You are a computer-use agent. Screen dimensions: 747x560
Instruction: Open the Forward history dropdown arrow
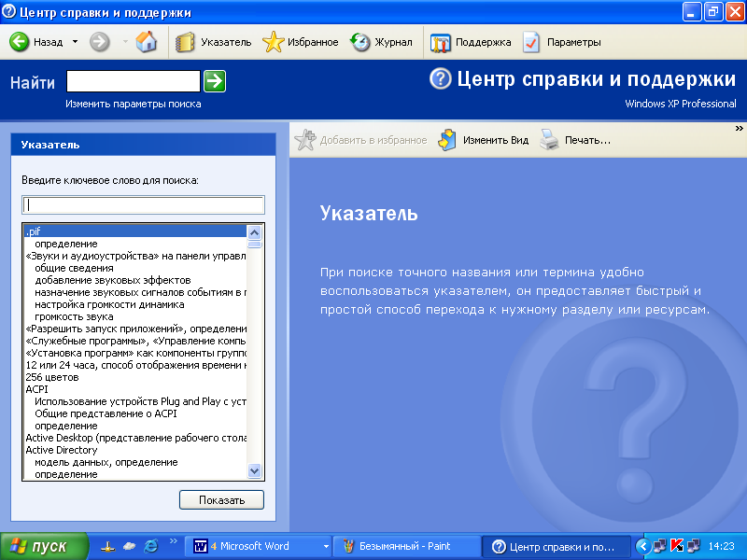[125, 42]
